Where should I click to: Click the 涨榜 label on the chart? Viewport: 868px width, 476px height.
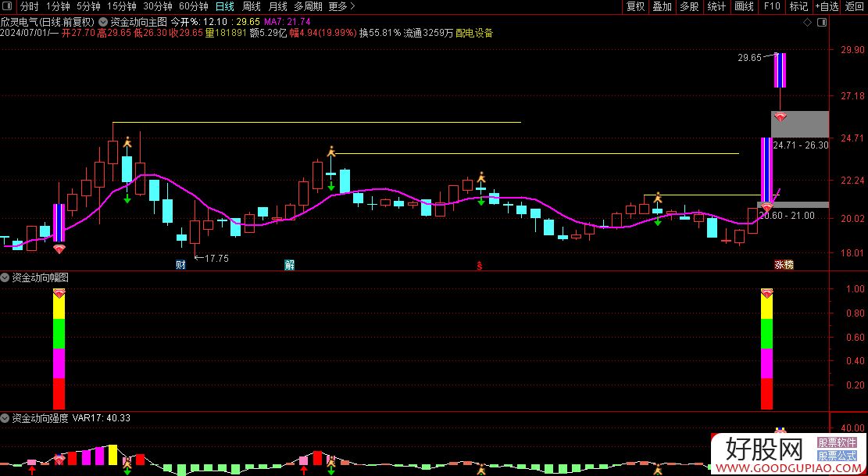tap(784, 265)
